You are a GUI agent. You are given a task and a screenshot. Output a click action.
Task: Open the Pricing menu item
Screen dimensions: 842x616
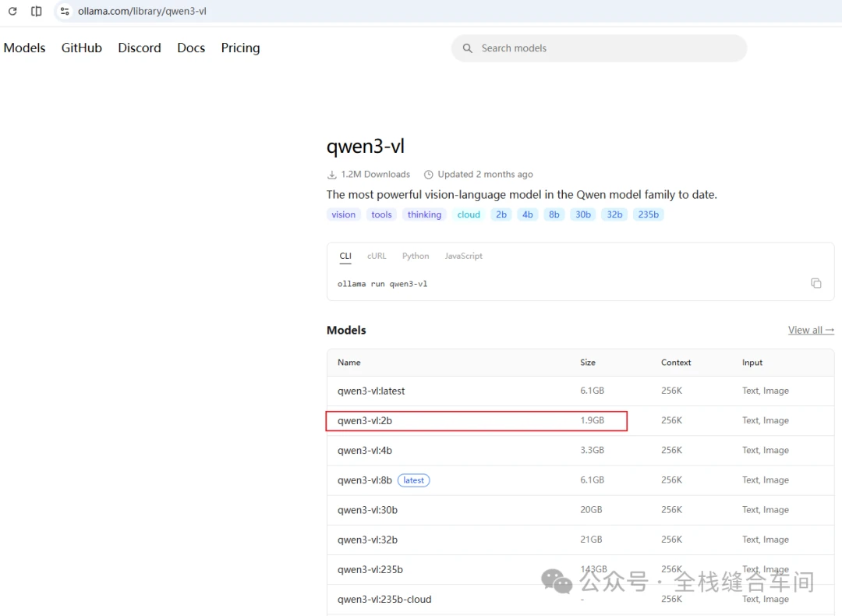click(x=241, y=48)
